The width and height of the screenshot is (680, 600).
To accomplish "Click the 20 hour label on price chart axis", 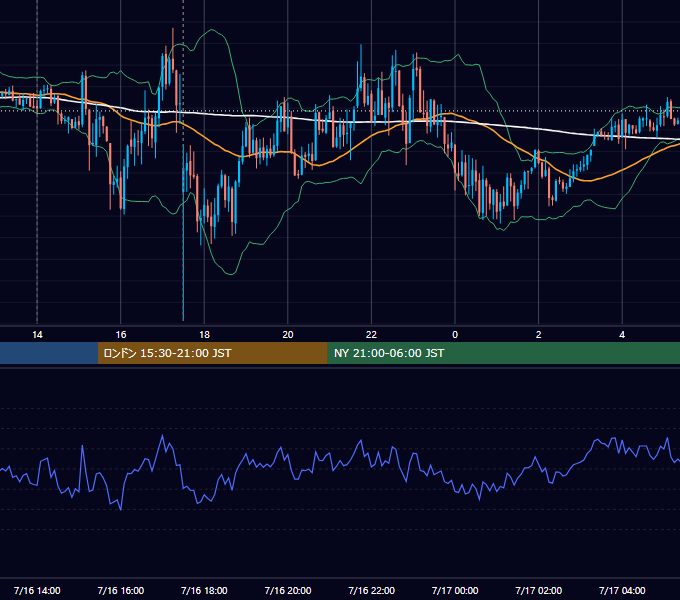I will 288,335.
